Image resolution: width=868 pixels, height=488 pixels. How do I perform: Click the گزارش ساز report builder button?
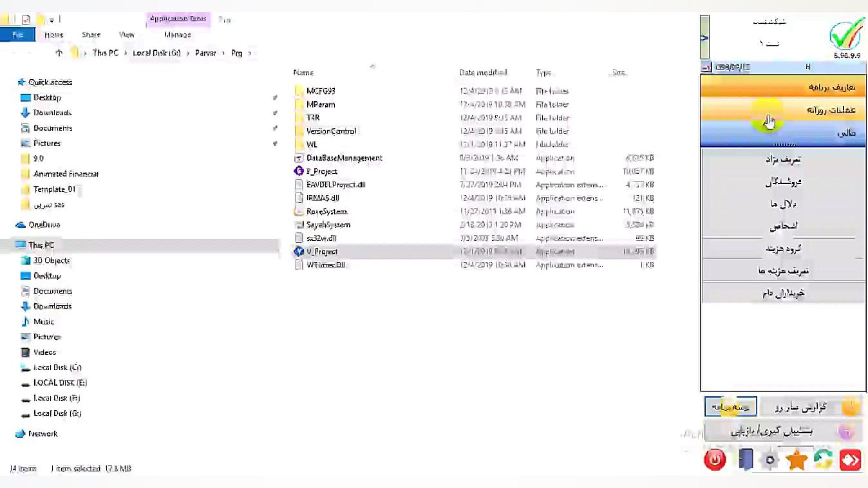pyautogui.click(x=811, y=407)
